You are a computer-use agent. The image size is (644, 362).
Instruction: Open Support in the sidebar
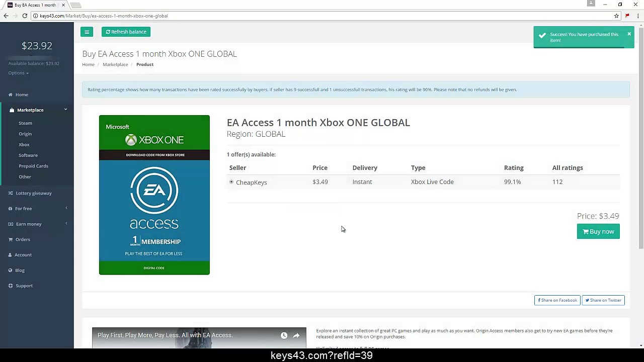pyautogui.click(x=24, y=286)
